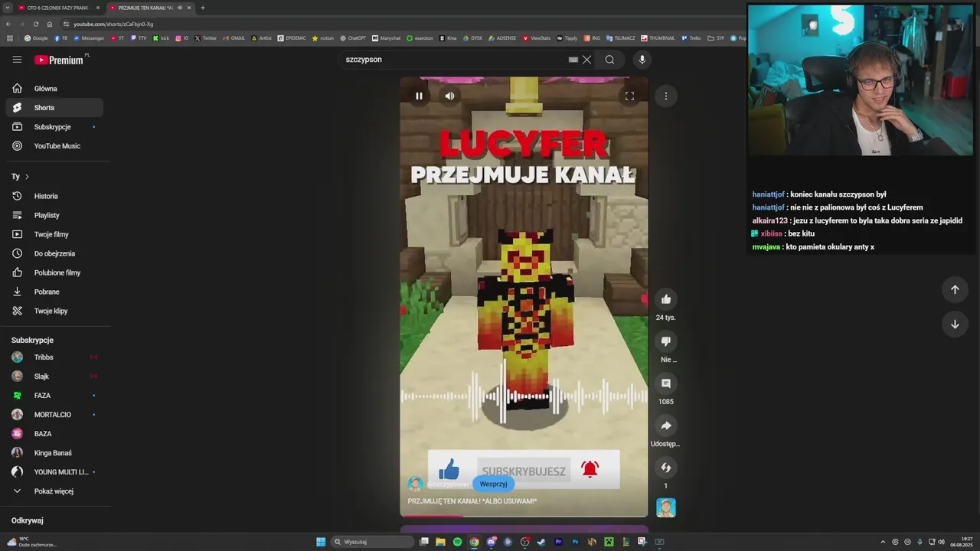Open the EPIDEMIC bookmark

coord(292,37)
